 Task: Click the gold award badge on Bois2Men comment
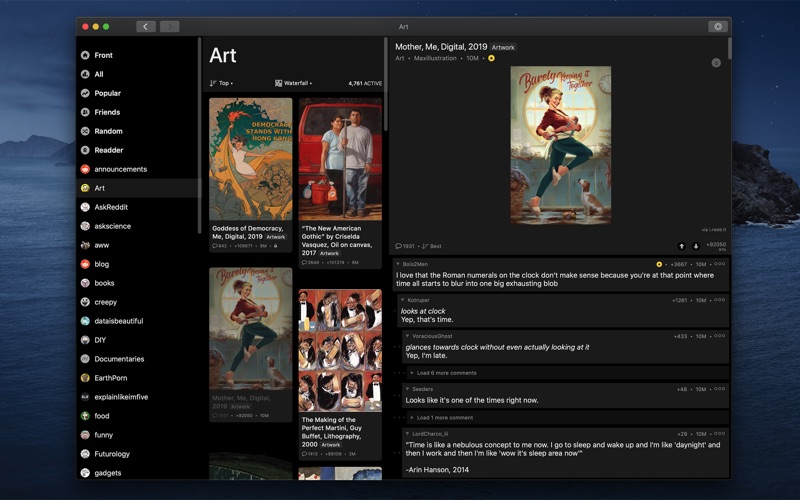pyautogui.click(x=659, y=264)
